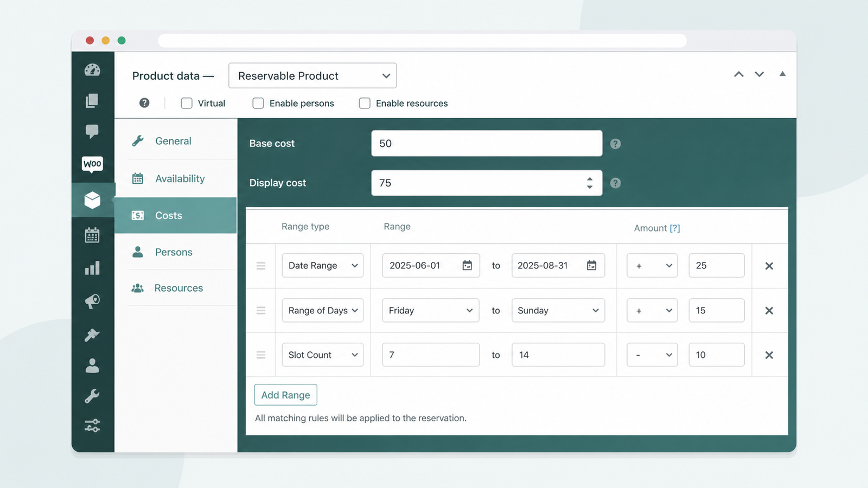
Task: Open the Comments bubble icon in sidebar
Action: 92,131
